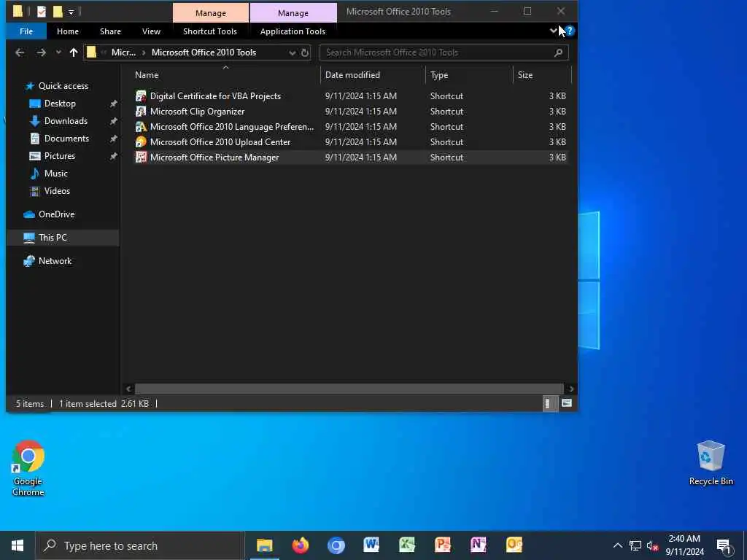747x560 pixels.
Task: Open the address bar history dropdown
Action: click(292, 52)
